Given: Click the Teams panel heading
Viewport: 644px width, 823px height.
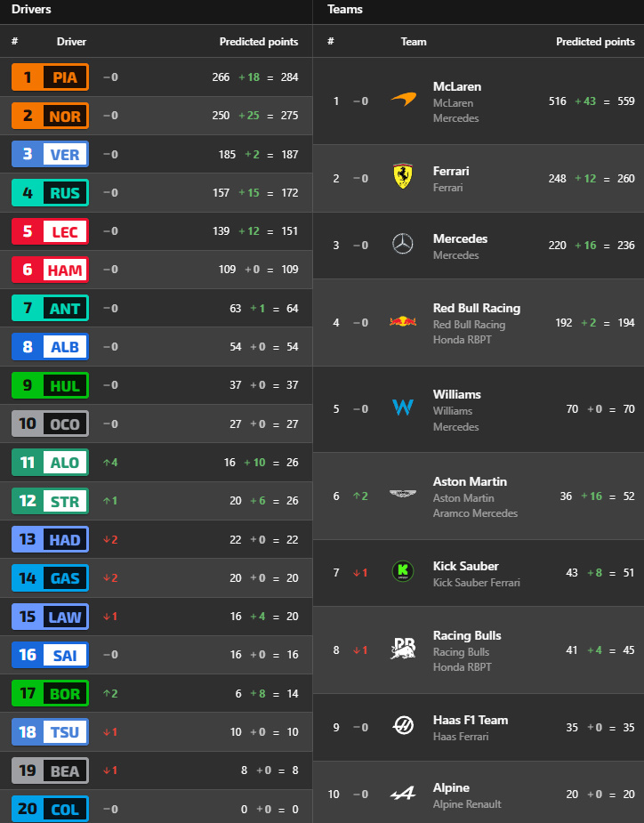Looking at the screenshot, I should [x=345, y=10].
